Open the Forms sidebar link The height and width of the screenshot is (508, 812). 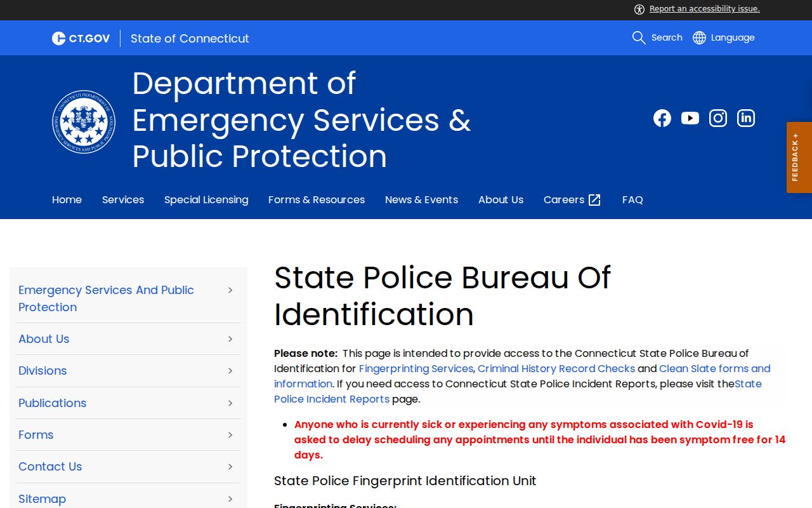[36, 435]
